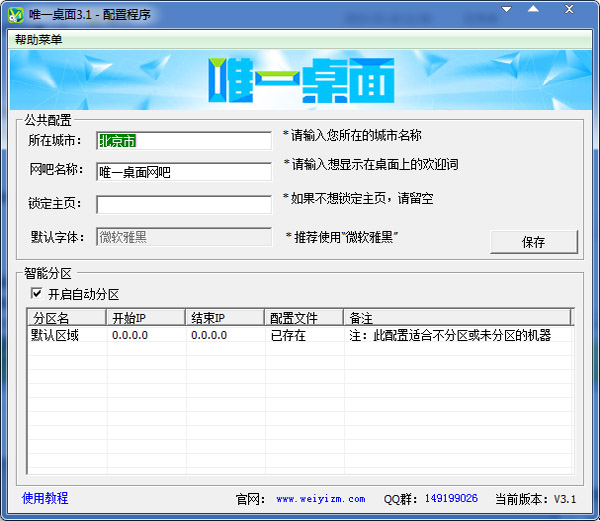Sort by the 分区名 column header

pos(66,318)
